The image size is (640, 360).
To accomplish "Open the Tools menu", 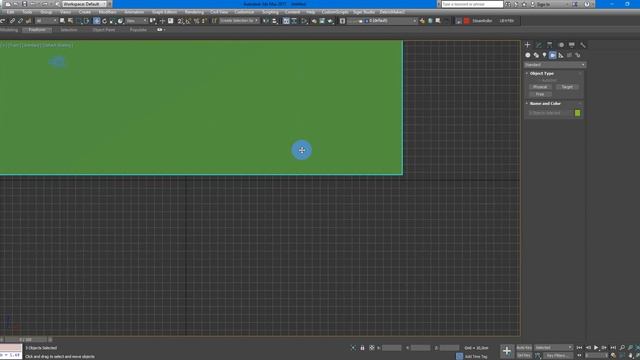I will tap(27, 12).
